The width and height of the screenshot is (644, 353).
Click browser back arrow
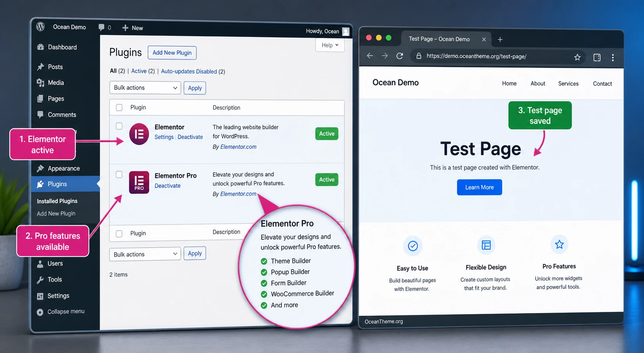(x=370, y=56)
